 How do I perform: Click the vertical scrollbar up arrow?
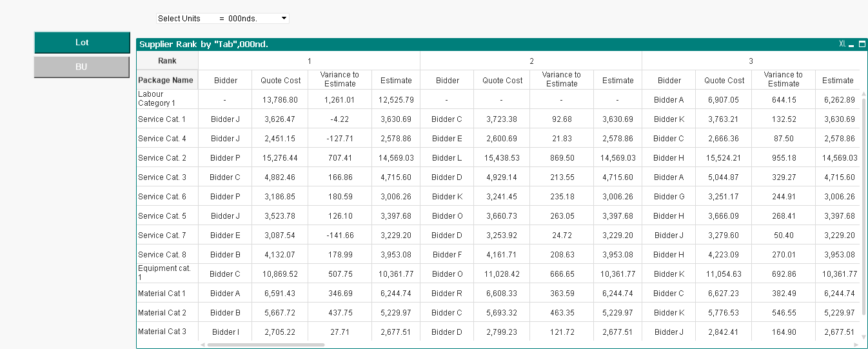(863, 94)
